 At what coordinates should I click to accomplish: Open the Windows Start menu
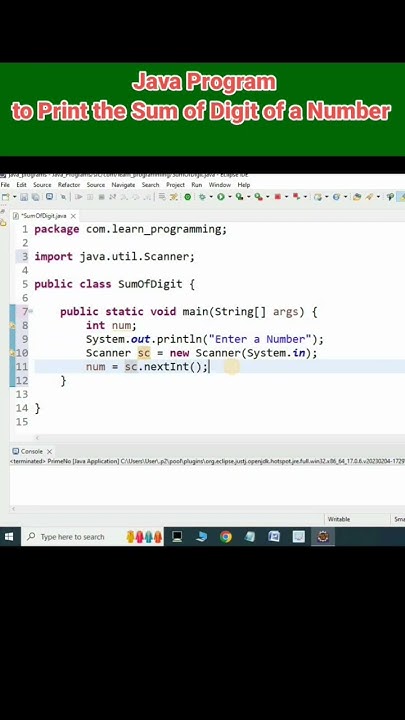[x=9, y=536]
